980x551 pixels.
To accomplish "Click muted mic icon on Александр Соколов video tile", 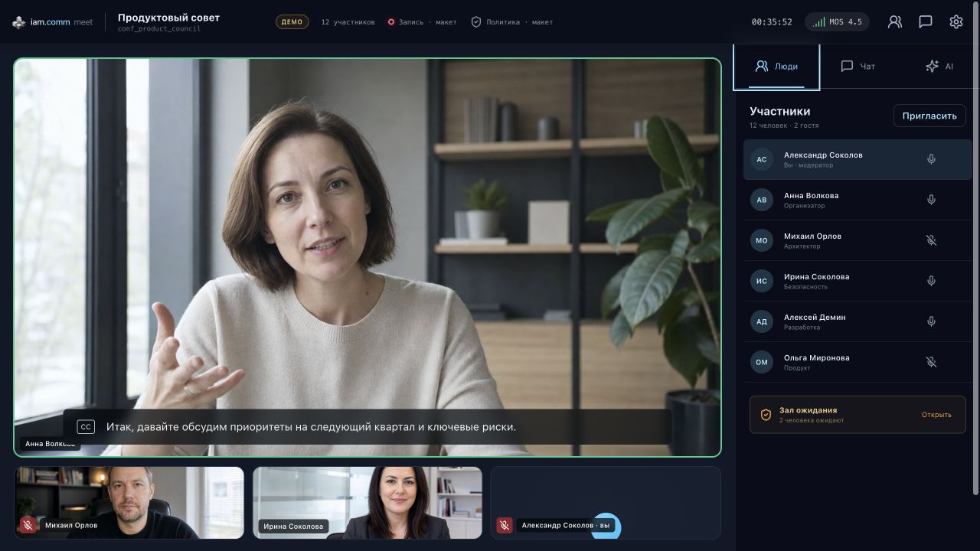I will pos(505,525).
